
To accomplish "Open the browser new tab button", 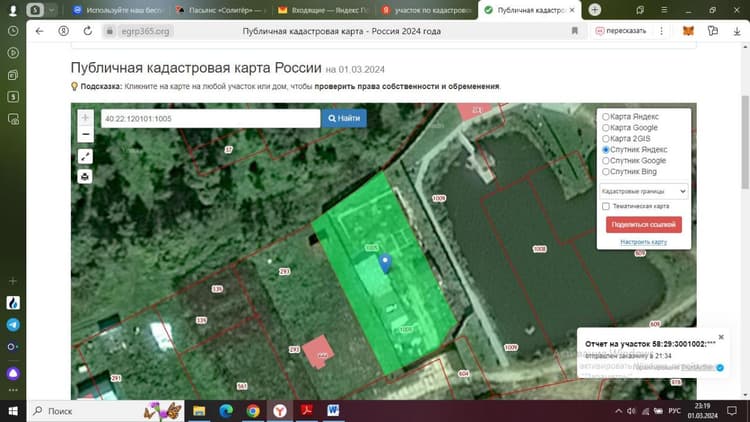I will click(595, 10).
